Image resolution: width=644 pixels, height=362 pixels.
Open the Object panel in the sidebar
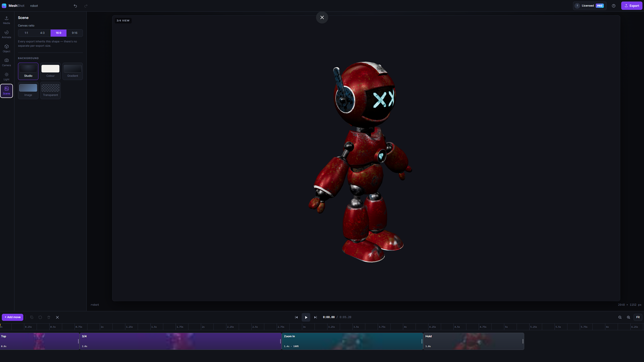point(6,48)
